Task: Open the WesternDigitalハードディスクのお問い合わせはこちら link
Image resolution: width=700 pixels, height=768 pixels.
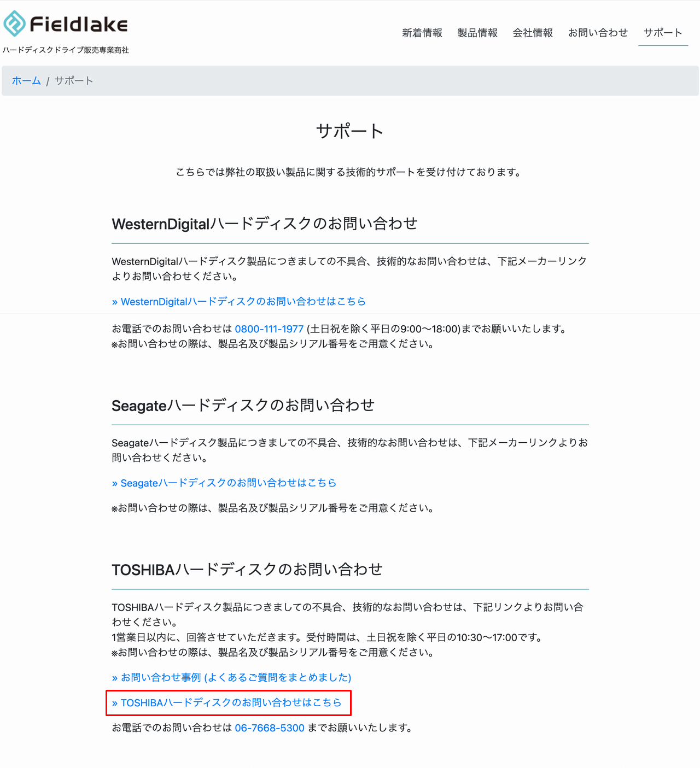Action: click(239, 302)
